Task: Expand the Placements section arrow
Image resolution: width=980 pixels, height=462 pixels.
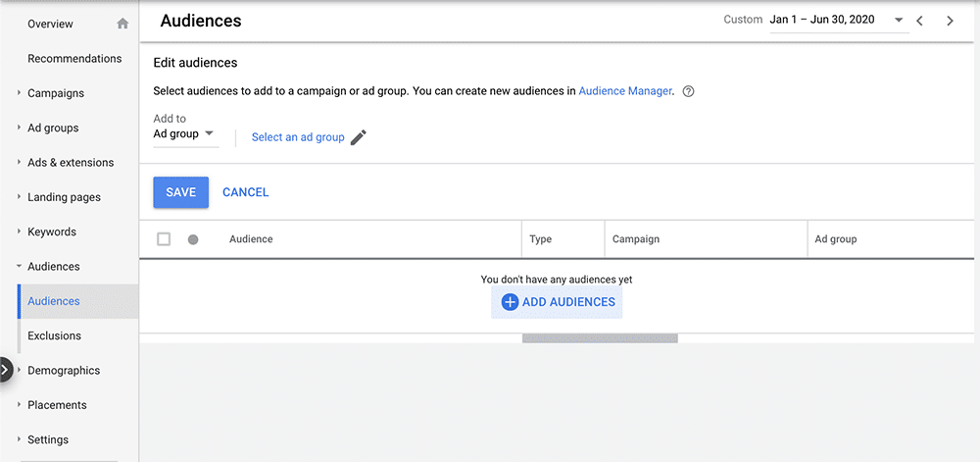Action: point(19,405)
